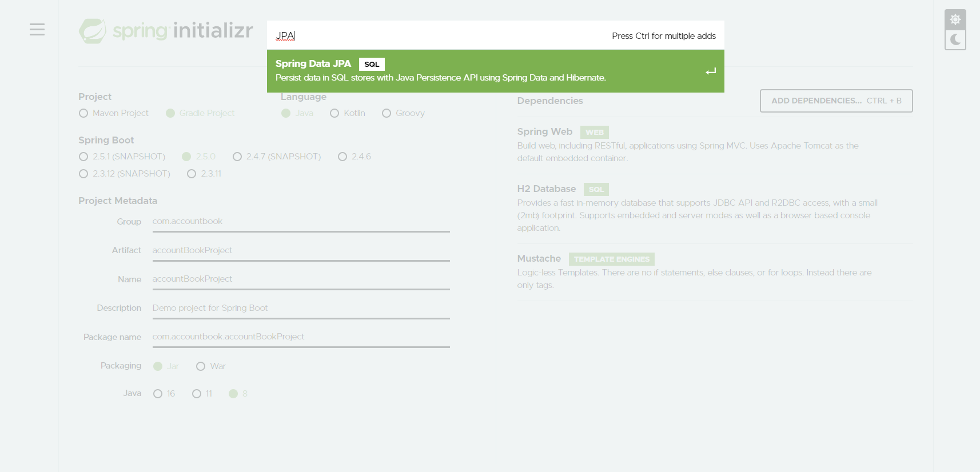Select Jar packaging
Screen dimensions: 980x472
166,366
